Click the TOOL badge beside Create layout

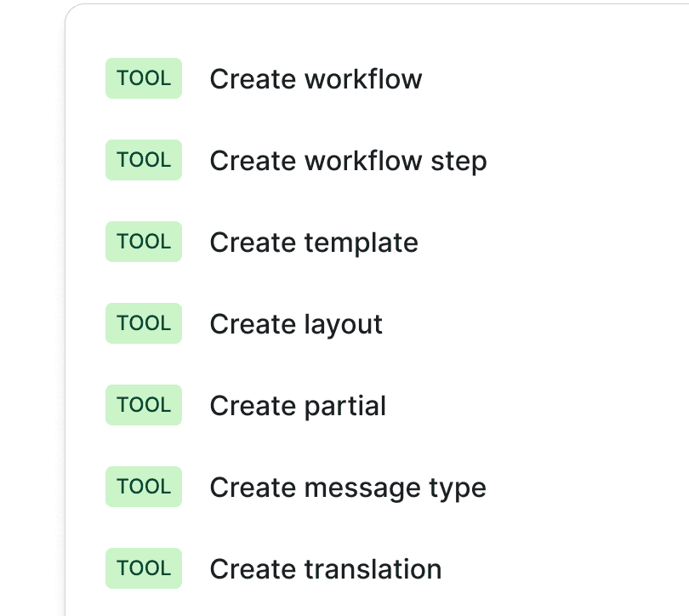pyautogui.click(x=143, y=323)
